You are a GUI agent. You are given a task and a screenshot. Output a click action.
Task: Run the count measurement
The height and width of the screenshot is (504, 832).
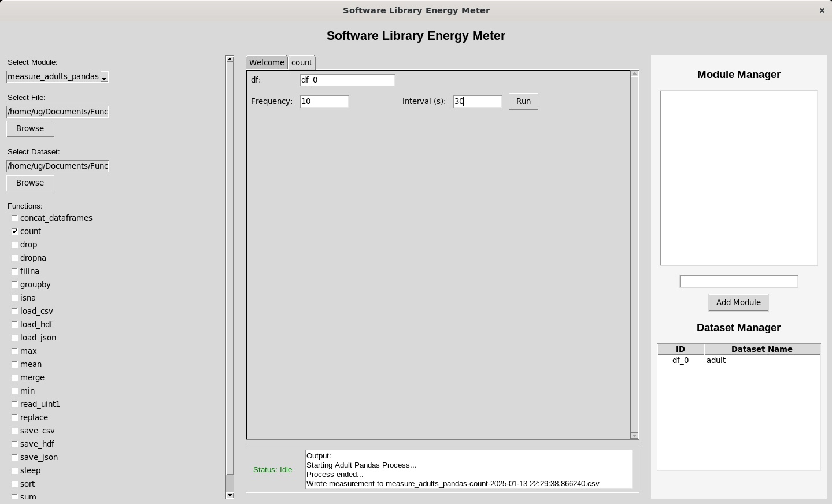[523, 101]
